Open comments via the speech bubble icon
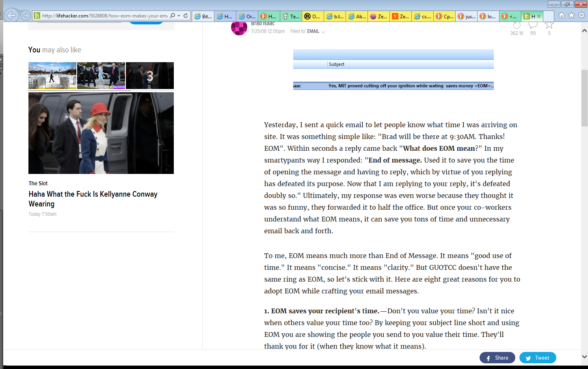The image size is (588, 369). [533, 26]
